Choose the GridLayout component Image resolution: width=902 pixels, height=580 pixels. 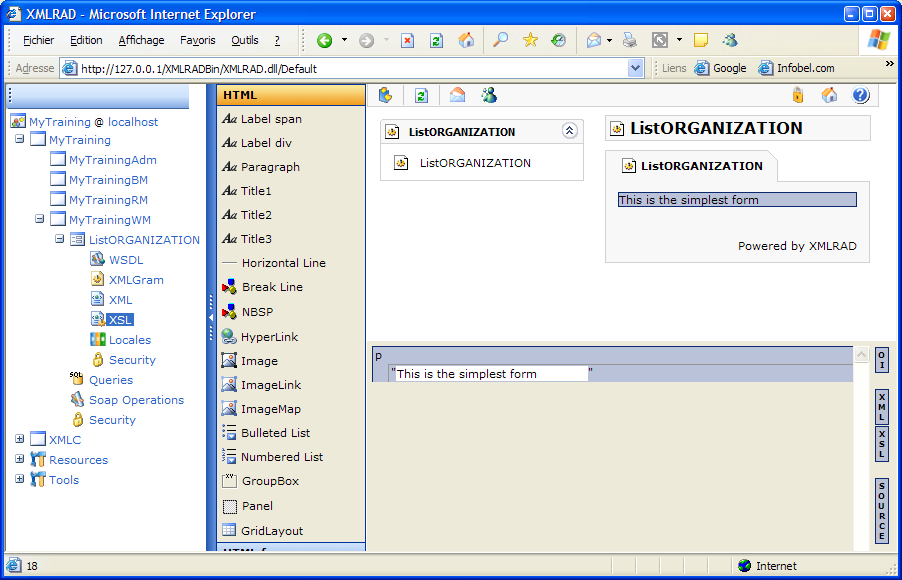271,531
